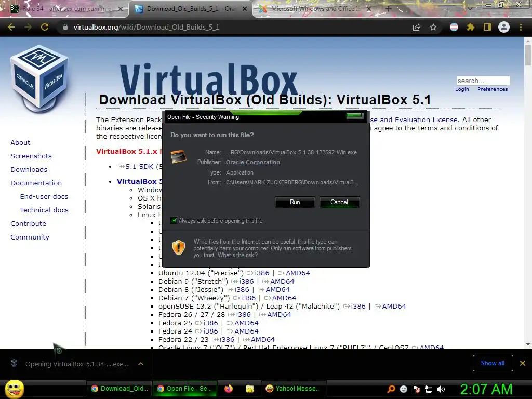
Task: Open Chrome's three-dot menu
Action: tap(521, 27)
